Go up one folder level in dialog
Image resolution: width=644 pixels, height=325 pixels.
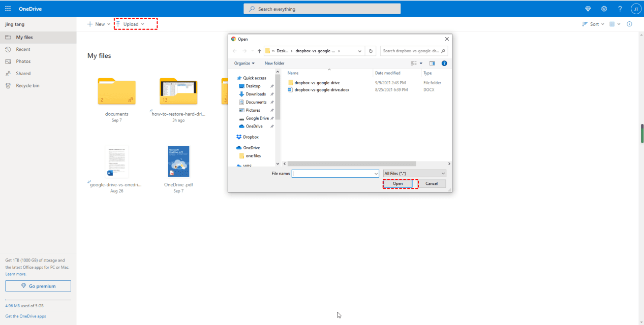259,51
